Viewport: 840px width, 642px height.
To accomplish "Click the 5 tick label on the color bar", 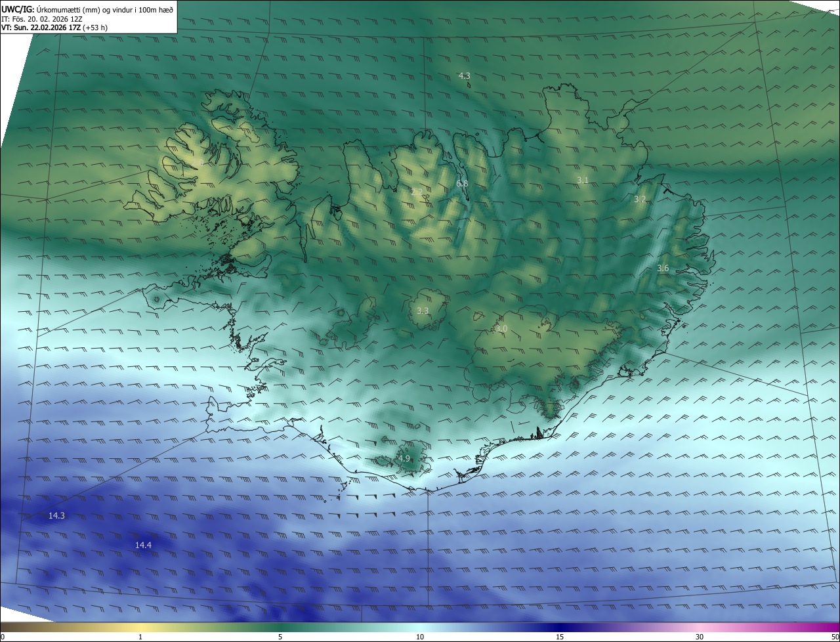I will (x=280, y=637).
